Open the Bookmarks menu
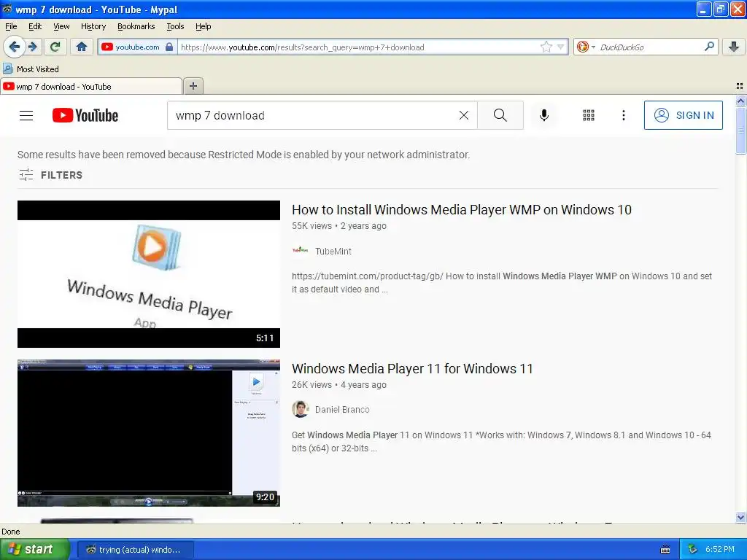 pos(136,26)
